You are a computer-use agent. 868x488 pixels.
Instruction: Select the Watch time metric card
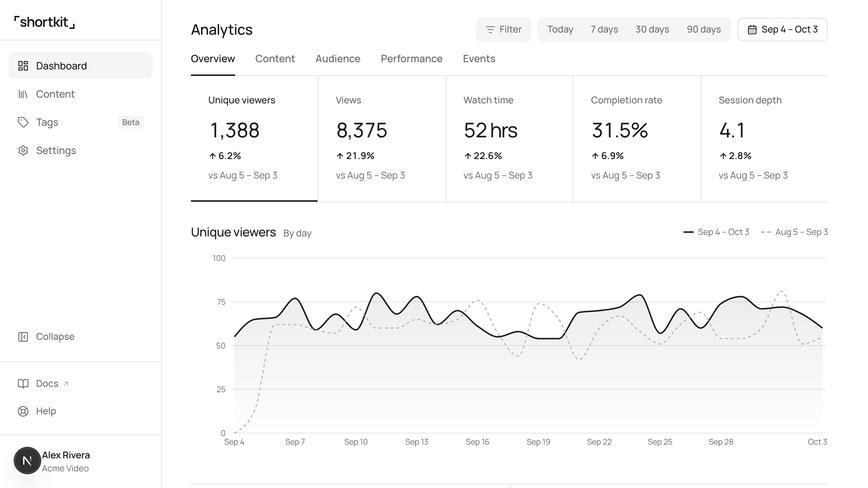[510, 138]
